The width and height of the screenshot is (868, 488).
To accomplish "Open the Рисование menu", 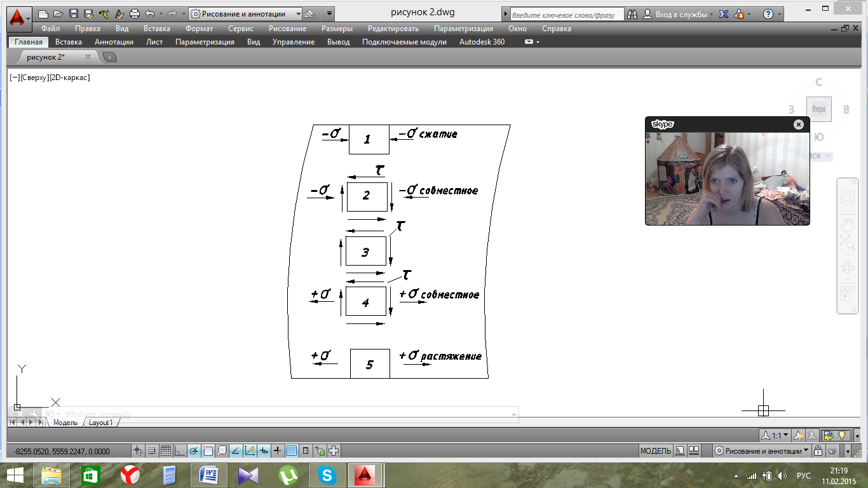I will tap(287, 29).
